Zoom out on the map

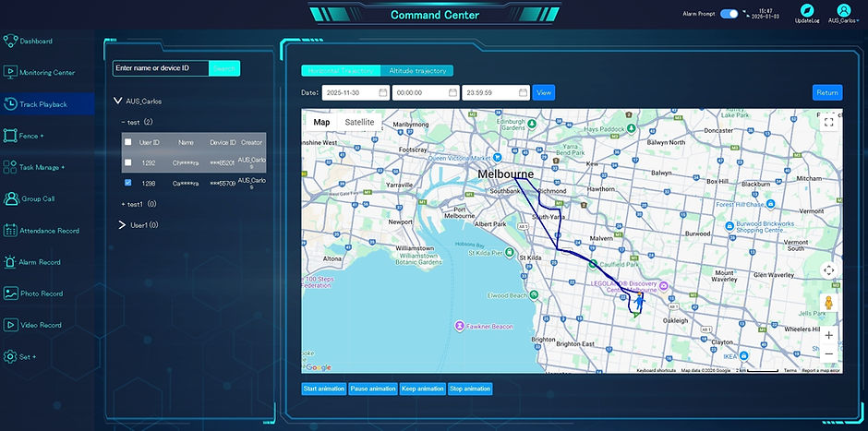(828, 353)
